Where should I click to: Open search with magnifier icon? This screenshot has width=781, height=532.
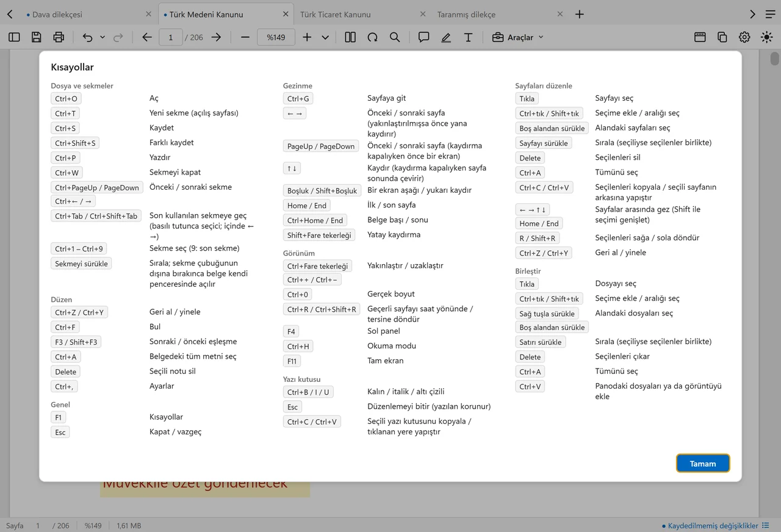click(395, 37)
